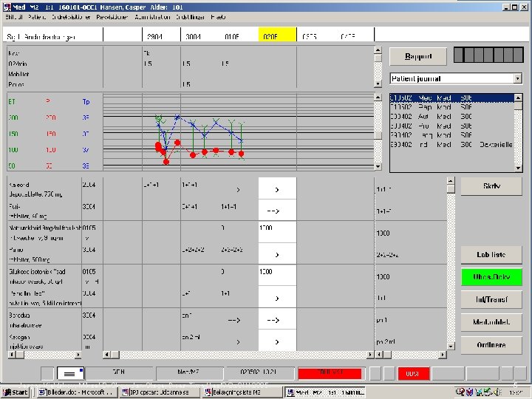This screenshot has width=532, height=399.
Task: Open the Administration menu
Action: click(x=152, y=17)
